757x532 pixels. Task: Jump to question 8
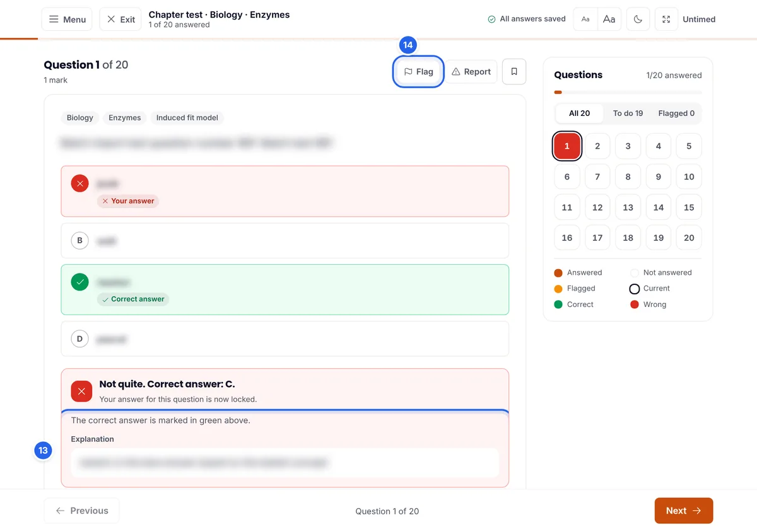628,176
